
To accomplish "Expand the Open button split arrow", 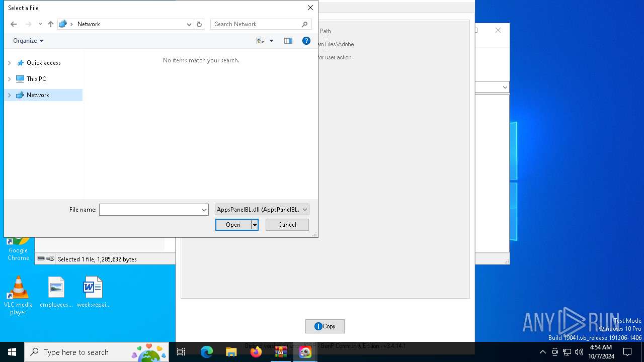I will tap(255, 225).
